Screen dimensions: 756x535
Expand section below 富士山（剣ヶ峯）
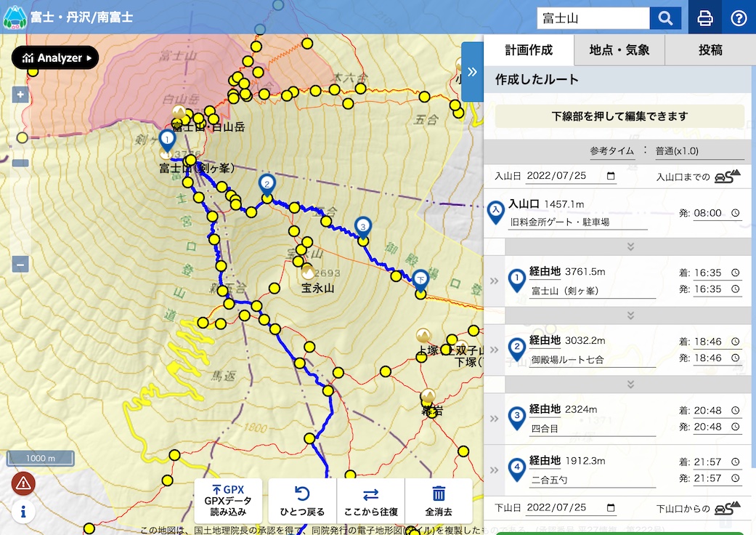(x=630, y=315)
